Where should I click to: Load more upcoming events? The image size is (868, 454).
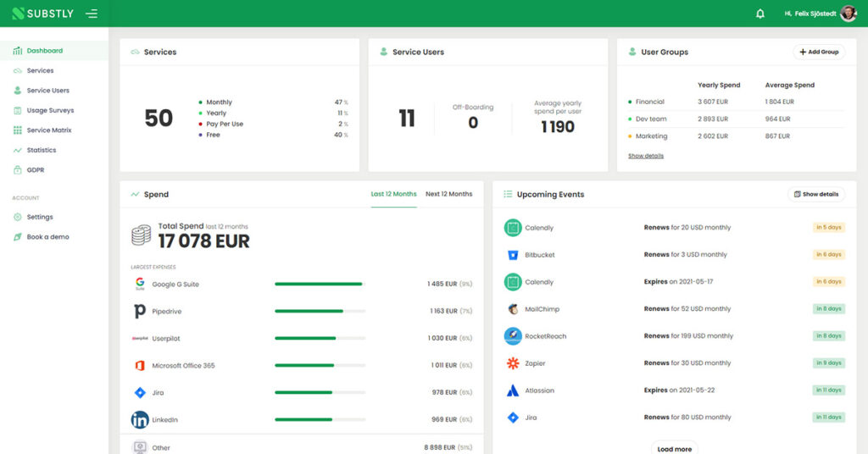pyautogui.click(x=675, y=449)
